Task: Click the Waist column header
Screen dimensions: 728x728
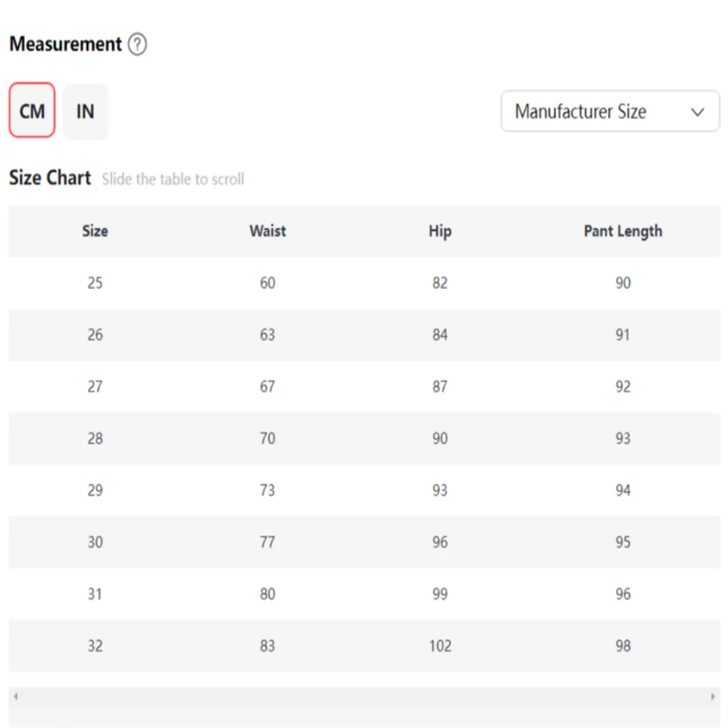Action: click(268, 232)
